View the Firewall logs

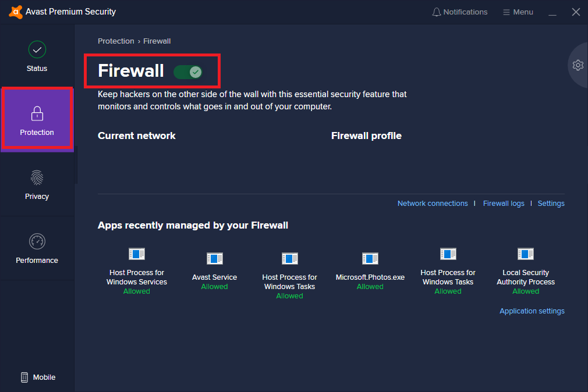[504, 203]
